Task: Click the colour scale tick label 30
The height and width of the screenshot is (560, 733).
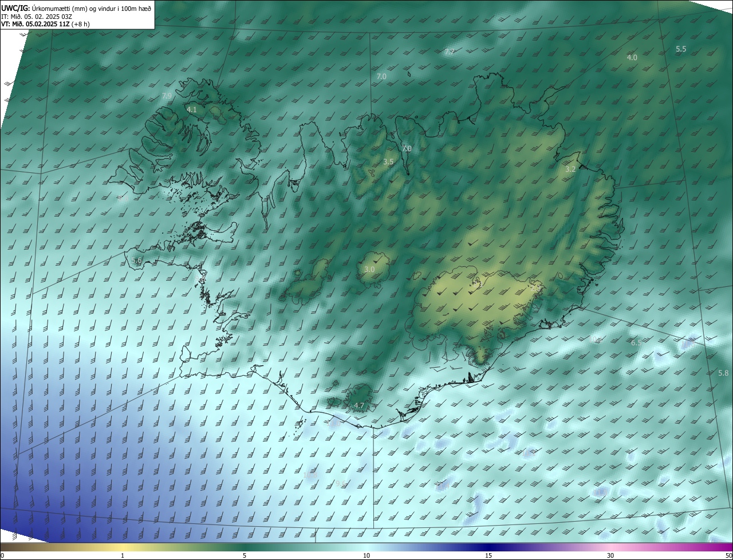Action: tap(610, 555)
